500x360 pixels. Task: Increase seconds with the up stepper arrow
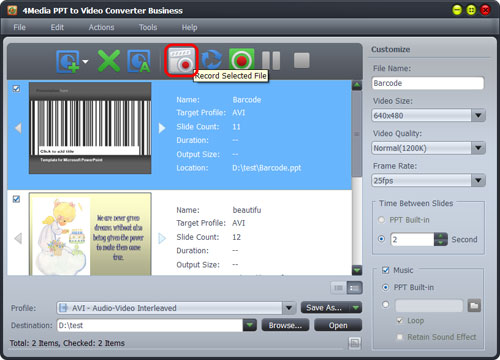click(441, 236)
